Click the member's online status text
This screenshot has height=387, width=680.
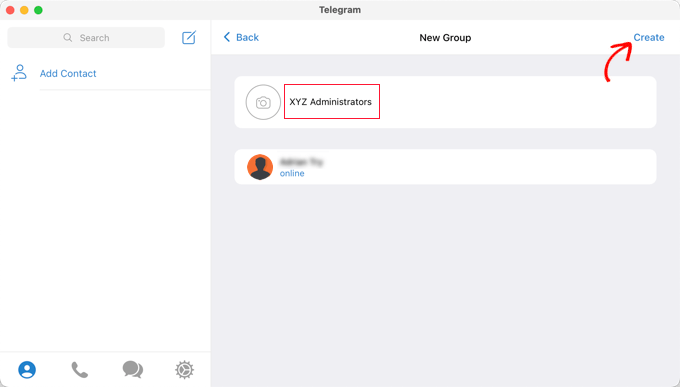click(292, 174)
